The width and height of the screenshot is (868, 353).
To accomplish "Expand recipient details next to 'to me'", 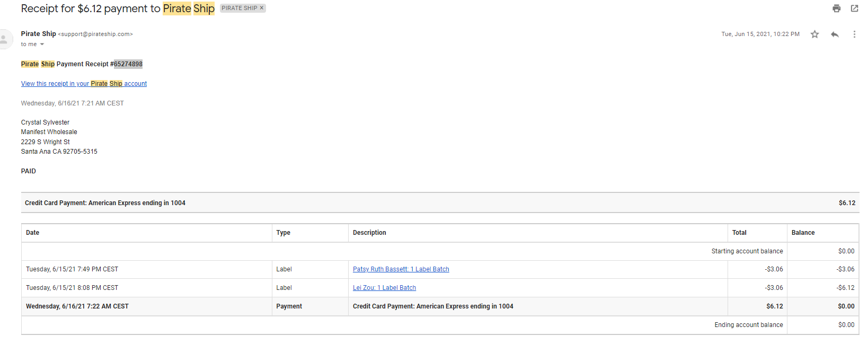I will coord(42,45).
